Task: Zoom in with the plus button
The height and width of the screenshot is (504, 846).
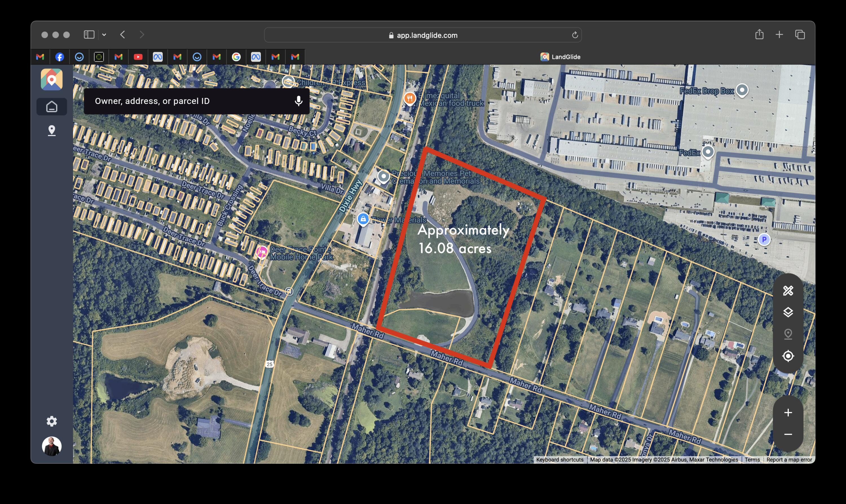Action: (x=788, y=413)
